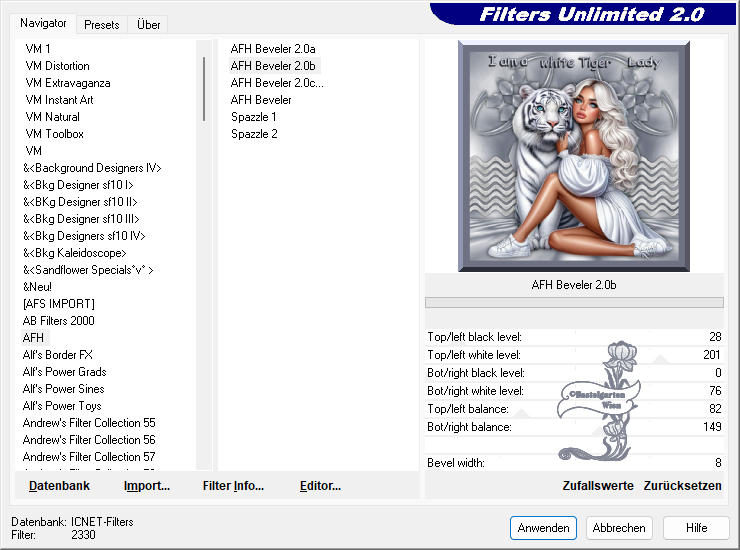The image size is (740, 550).
Task: Click Import... button
Action: [x=147, y=486]
